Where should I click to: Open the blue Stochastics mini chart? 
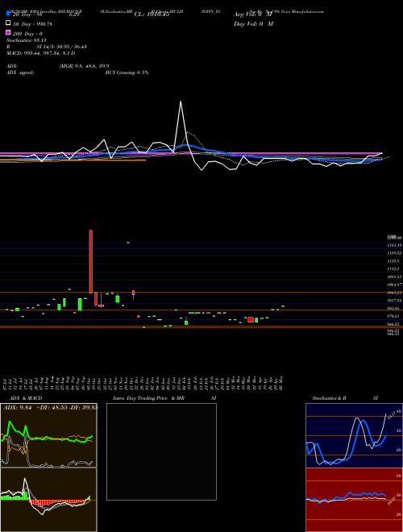(x=354, y=435)
